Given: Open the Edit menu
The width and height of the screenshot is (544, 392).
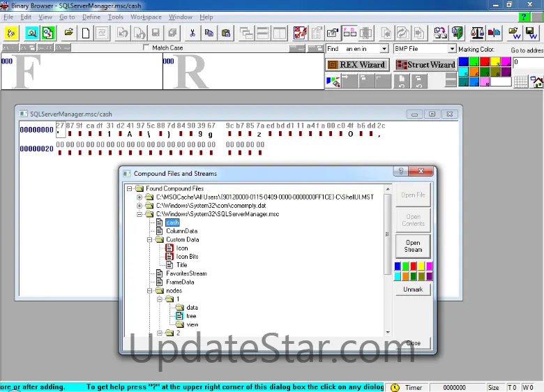Looking at the screenshot, I should 26,17.
